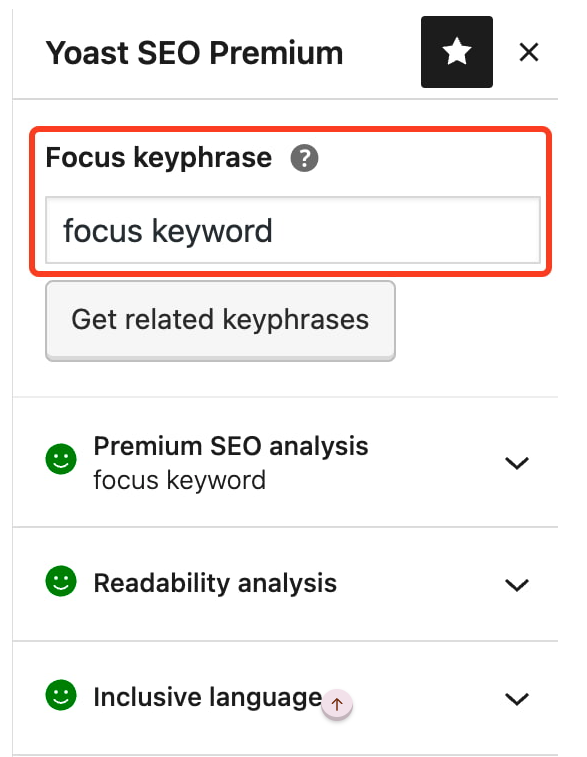This screenshot has height=757, width=587.
Task: Click the Yoast SEO Premium panel title
Action: coord(194,53)
